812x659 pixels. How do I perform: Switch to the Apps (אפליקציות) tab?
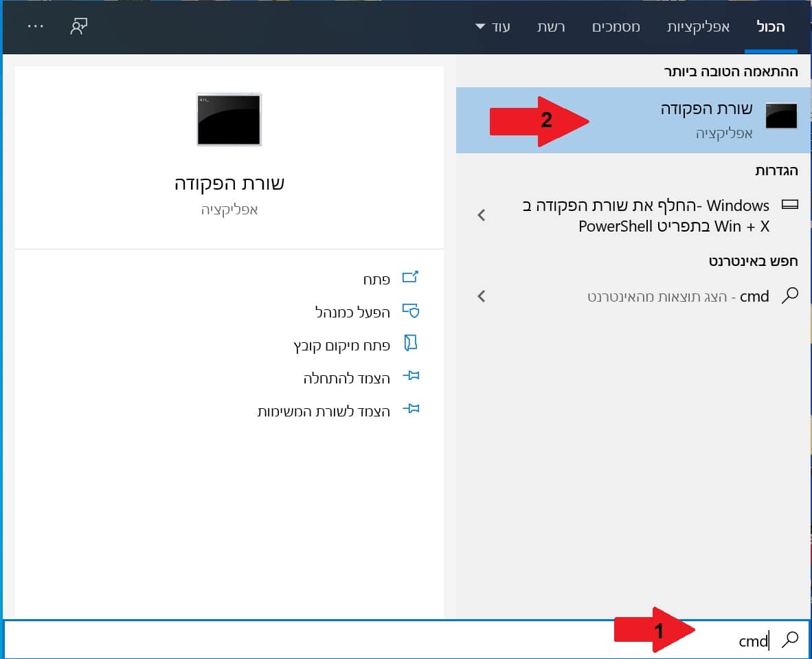(x=698, y=27)
